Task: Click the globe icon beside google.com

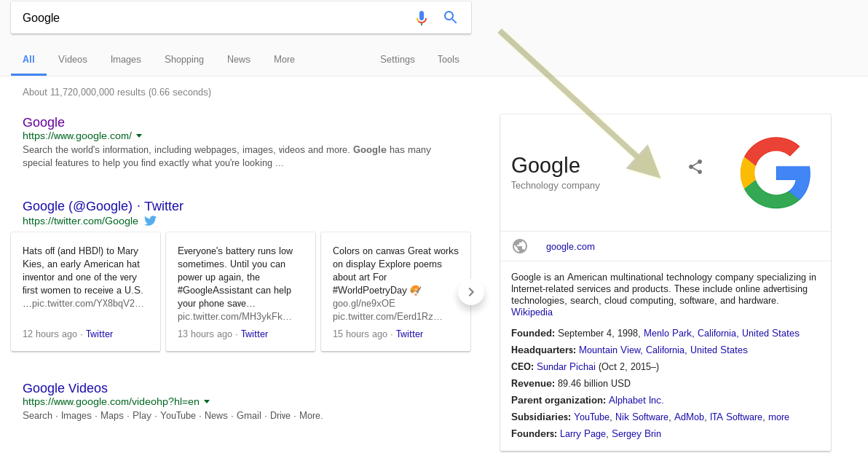Action: [520, 246]
